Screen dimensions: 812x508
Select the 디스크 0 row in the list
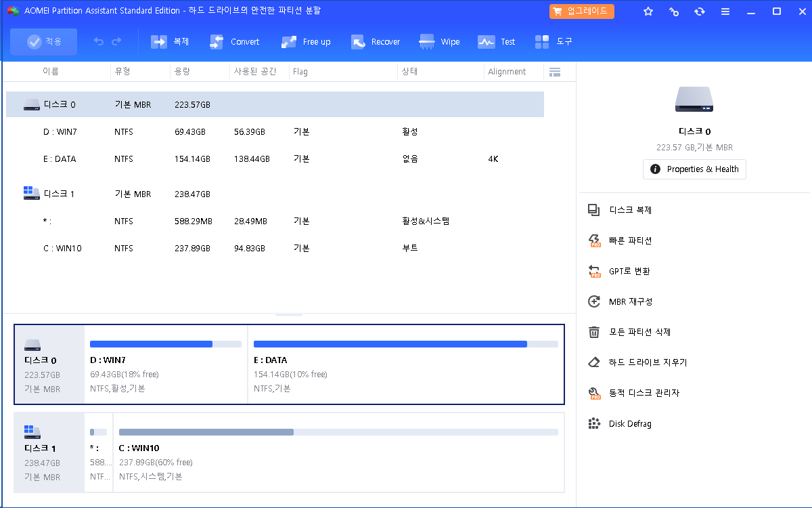pyautogui.click(x=275, y=104)
